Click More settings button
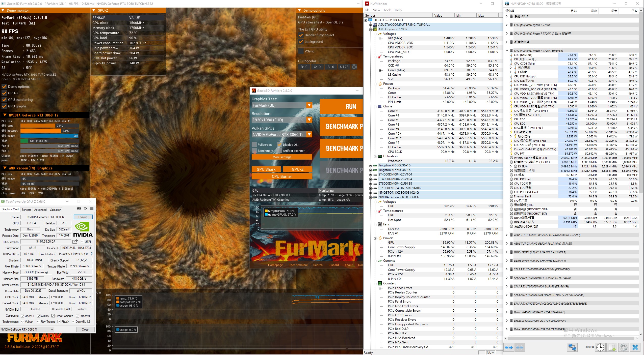Image resolution: width=644 pixels, height=355 pixels. coord(282,157)
